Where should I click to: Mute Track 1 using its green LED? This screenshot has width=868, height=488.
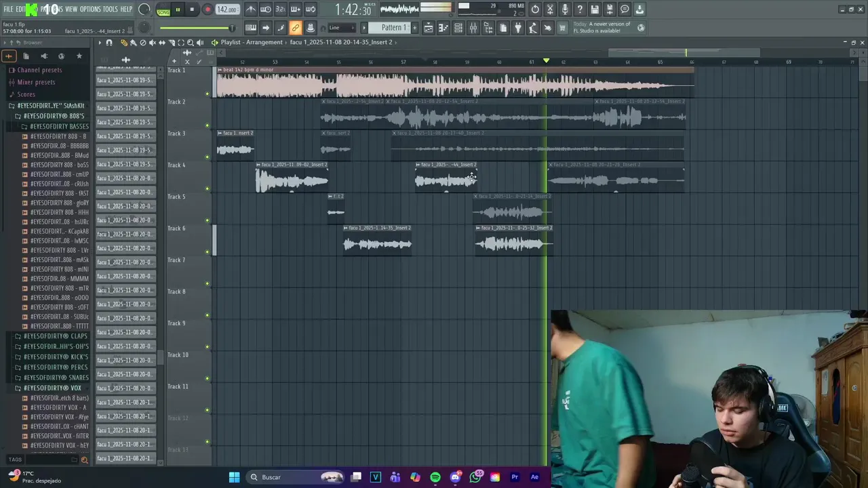point(208,94)
